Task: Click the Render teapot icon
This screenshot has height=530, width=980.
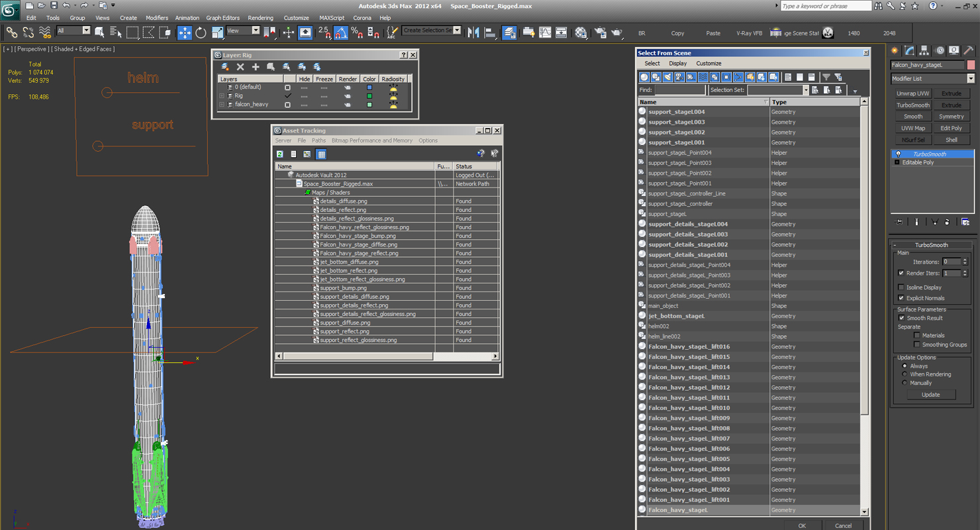Action: 616,32
